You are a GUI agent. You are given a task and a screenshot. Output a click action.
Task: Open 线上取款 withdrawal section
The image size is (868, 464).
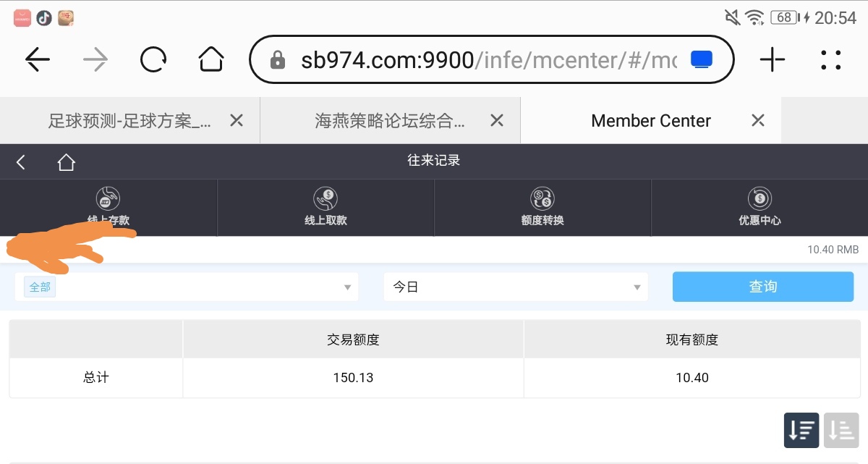coord(325,207)
